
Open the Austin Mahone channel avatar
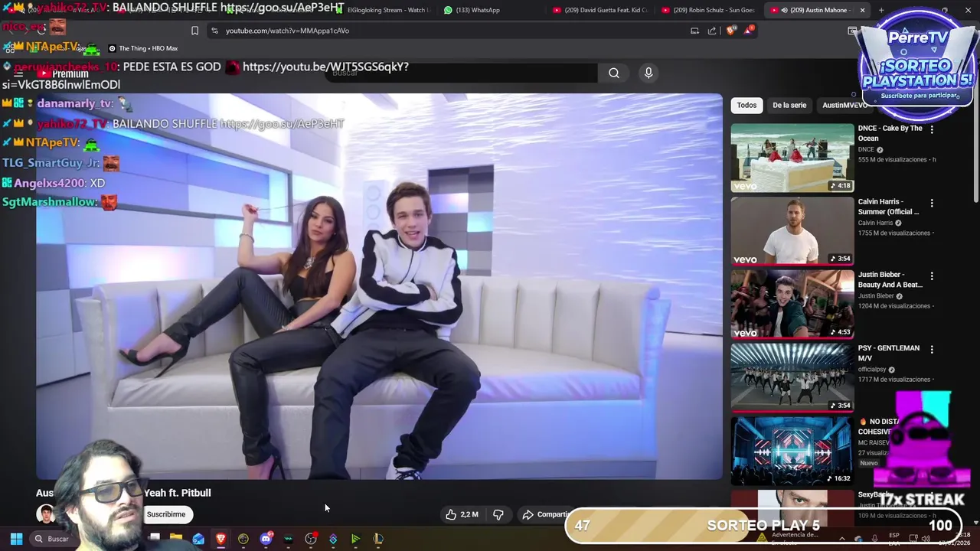46,514
